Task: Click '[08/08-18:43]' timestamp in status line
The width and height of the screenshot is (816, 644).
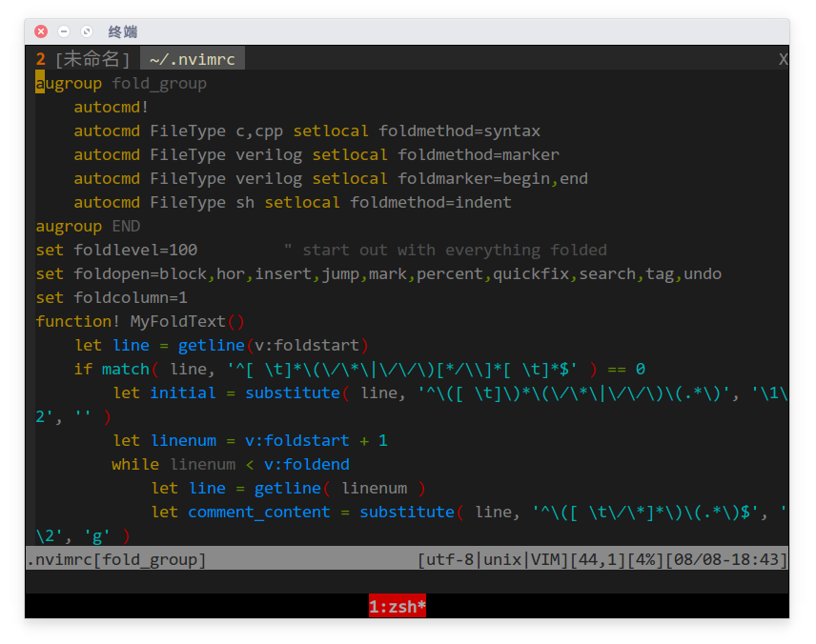Action: (x=726, y=560)
